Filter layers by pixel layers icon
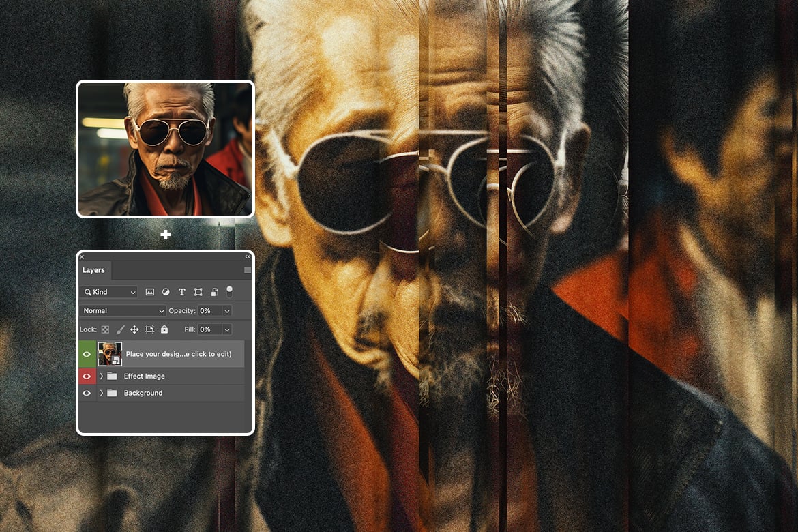The width and height of the screenshot is (798, 532). [149, 292]
